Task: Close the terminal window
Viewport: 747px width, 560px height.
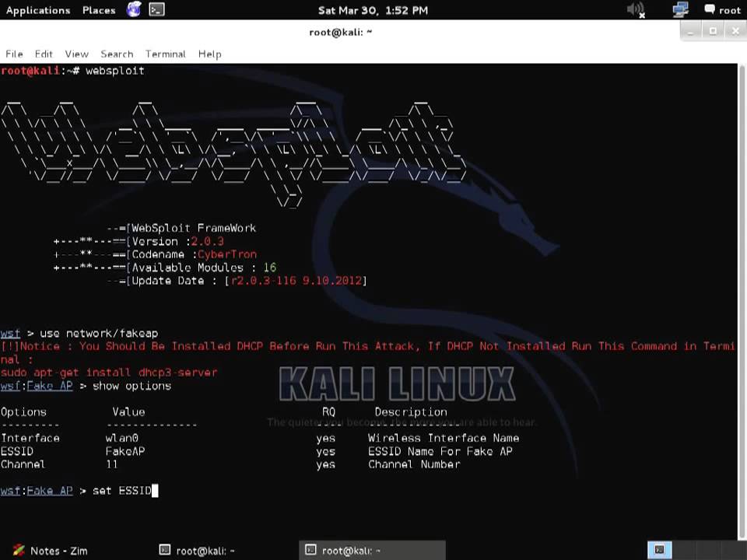Action: [735, 31]
